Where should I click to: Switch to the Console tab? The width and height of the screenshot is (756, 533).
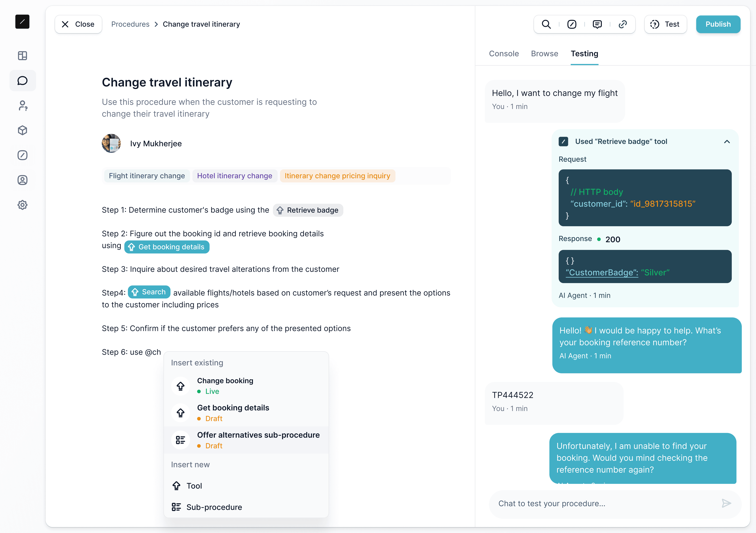[504, 54]
